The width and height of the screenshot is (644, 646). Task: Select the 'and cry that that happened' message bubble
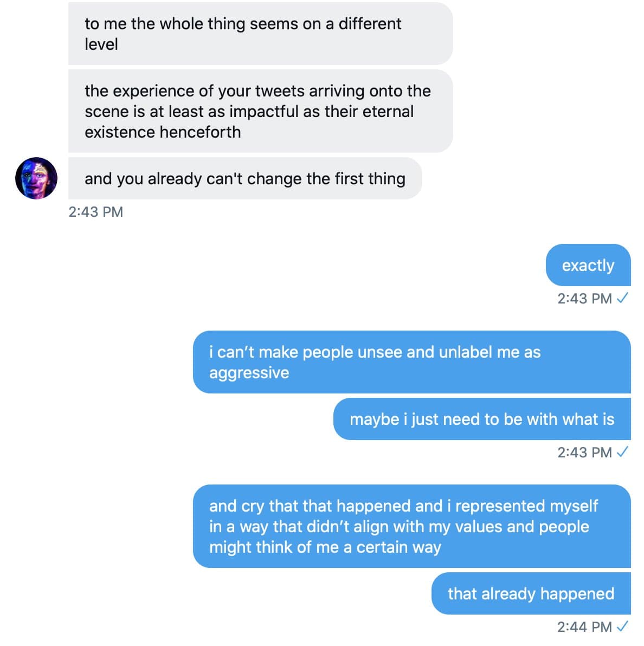[x=411, y=526]
